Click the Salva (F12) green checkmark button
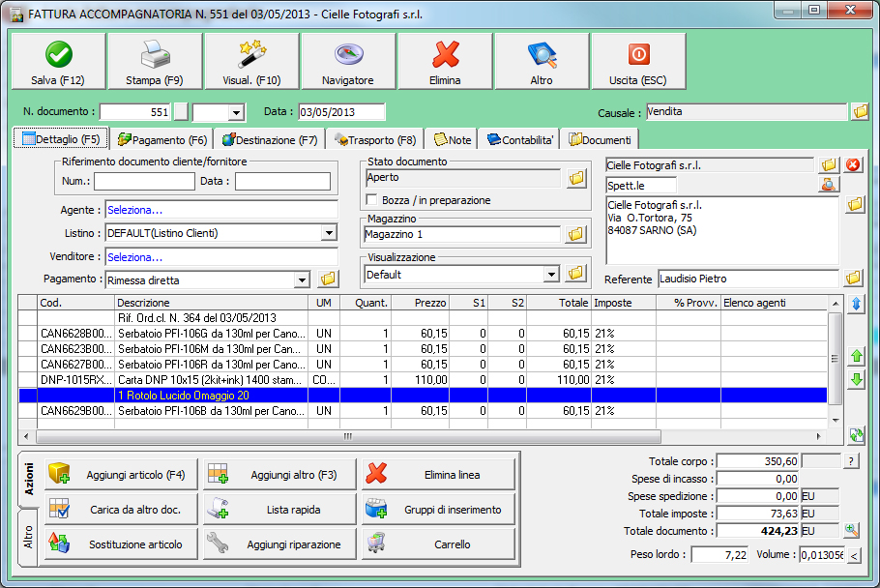Image resolution: width=880 pixels, height=588 pixels. (x=57, y=62)
